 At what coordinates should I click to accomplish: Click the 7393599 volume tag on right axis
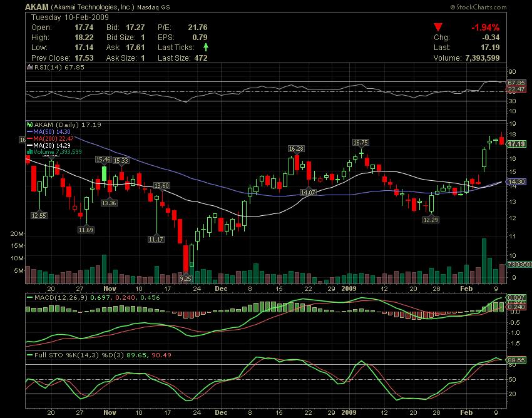coord(519,264)
